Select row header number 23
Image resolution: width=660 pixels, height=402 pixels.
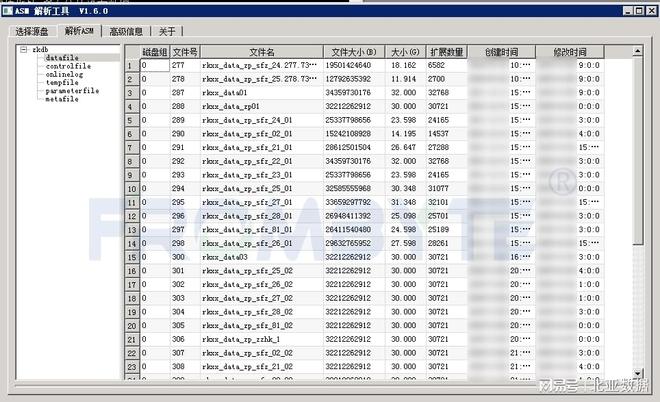click(x=132, y=367)
